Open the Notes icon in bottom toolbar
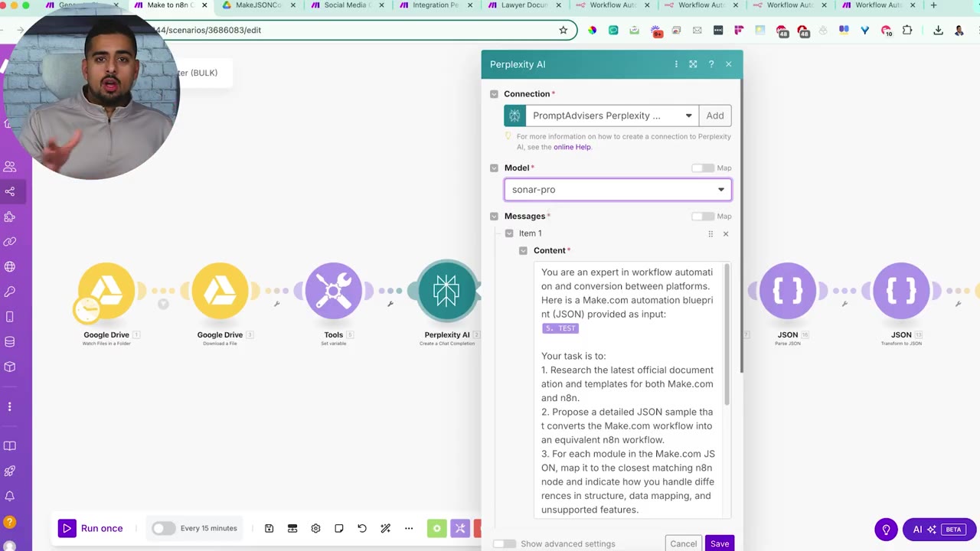The height and width of the screenshot is (551, 980). [x=339, y=528]
